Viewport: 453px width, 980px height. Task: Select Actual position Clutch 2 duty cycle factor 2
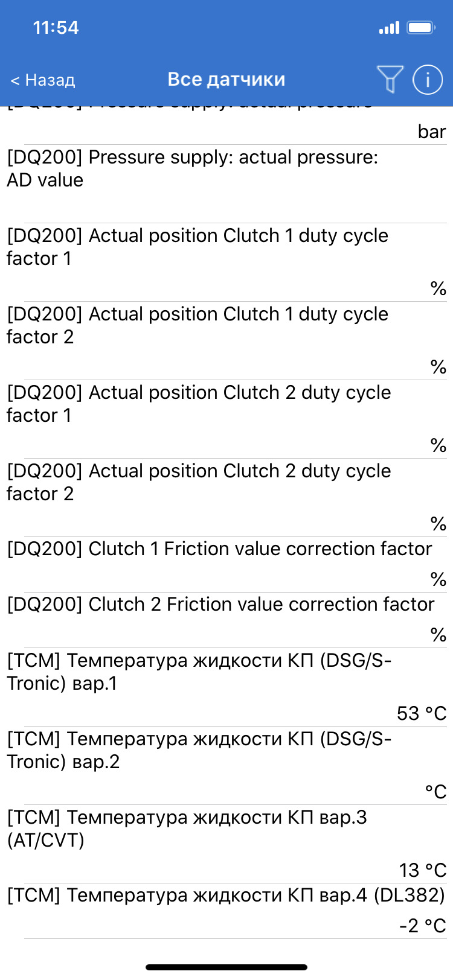(226, 498)
